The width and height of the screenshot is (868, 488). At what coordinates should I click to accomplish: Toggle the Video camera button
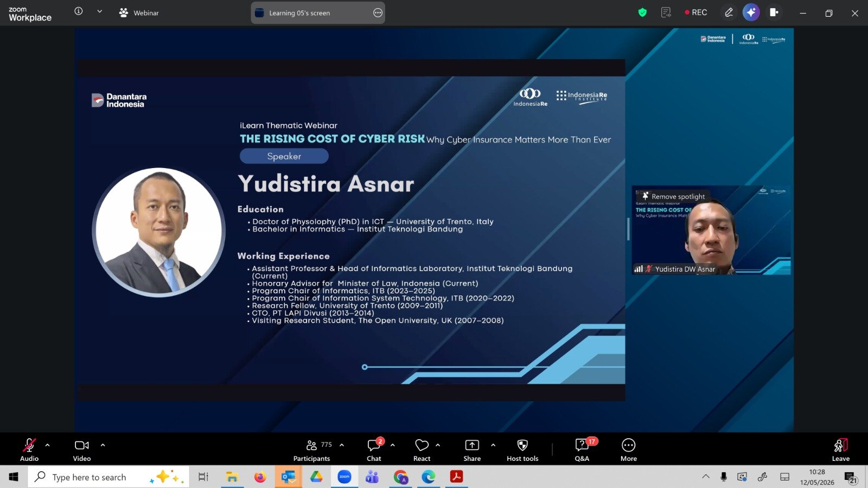(82, 450)
